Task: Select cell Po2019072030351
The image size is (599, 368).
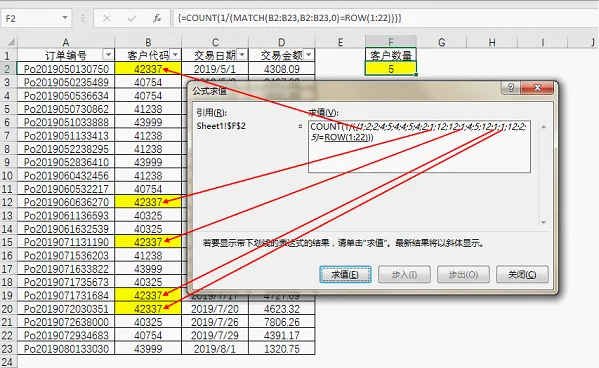Action: 66,309
